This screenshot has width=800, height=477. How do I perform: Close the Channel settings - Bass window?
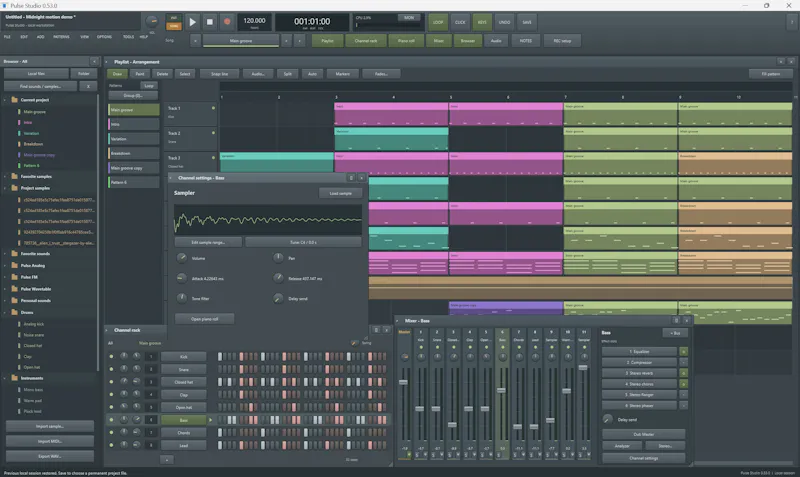point(362,178)
